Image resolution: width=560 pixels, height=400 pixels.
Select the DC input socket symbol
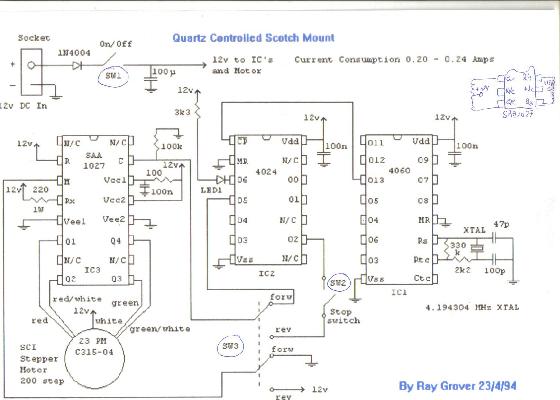pyautogui.click(x=31, y=72)
